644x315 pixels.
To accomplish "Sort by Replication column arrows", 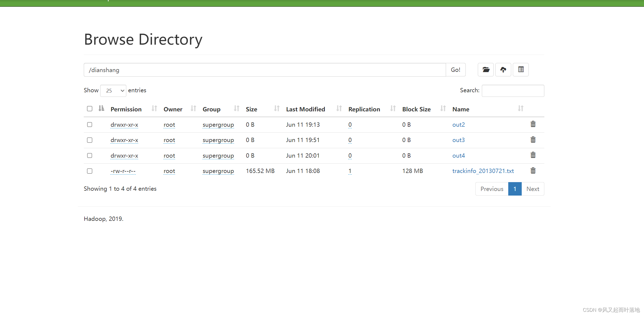I will point(393,108).
